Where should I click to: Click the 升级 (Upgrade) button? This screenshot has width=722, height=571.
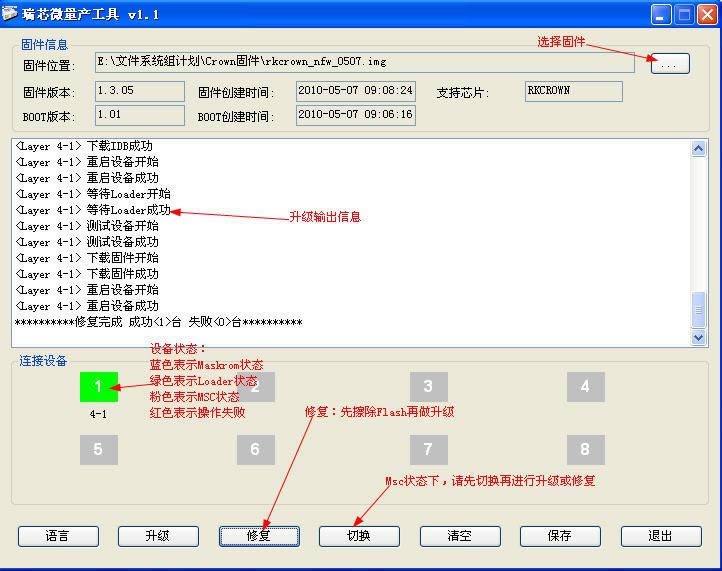[158, 536]
